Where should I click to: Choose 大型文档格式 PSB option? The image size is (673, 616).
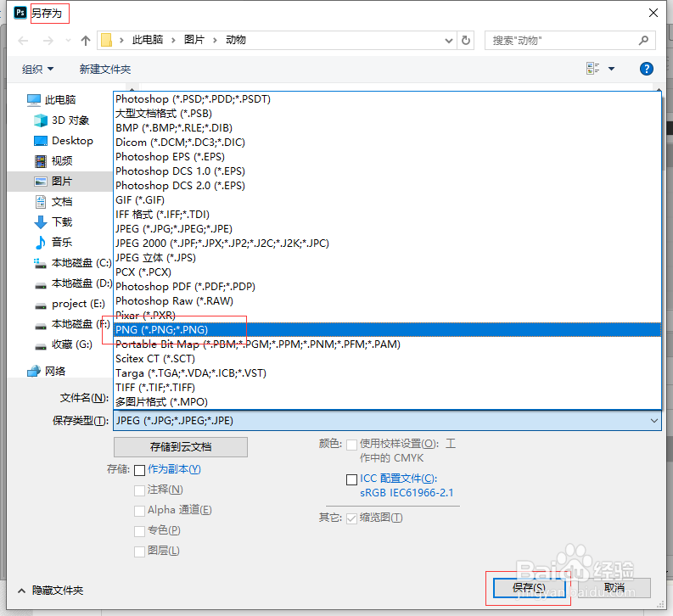click(387, 114)
